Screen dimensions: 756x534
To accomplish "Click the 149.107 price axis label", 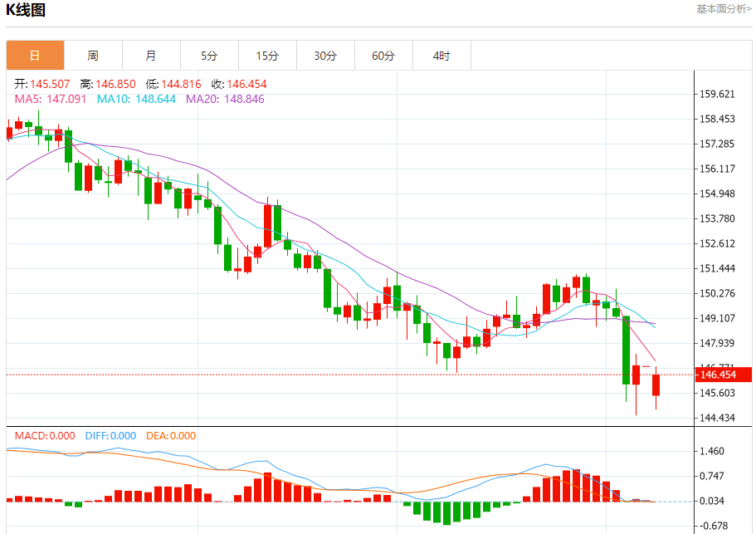I will click(718, 318).
